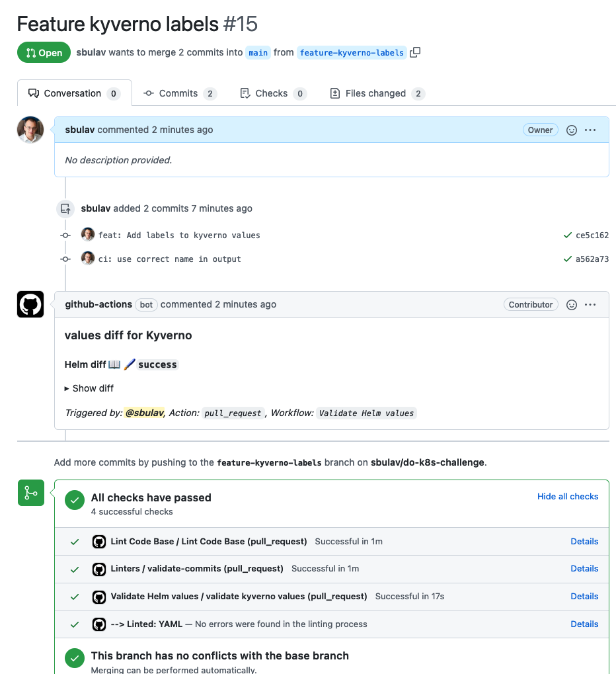This screenshot has height=674, width=616.
Task: Add emoji reaction to github-actions comment
Action: pyautogui.click(x=571, y=305)
